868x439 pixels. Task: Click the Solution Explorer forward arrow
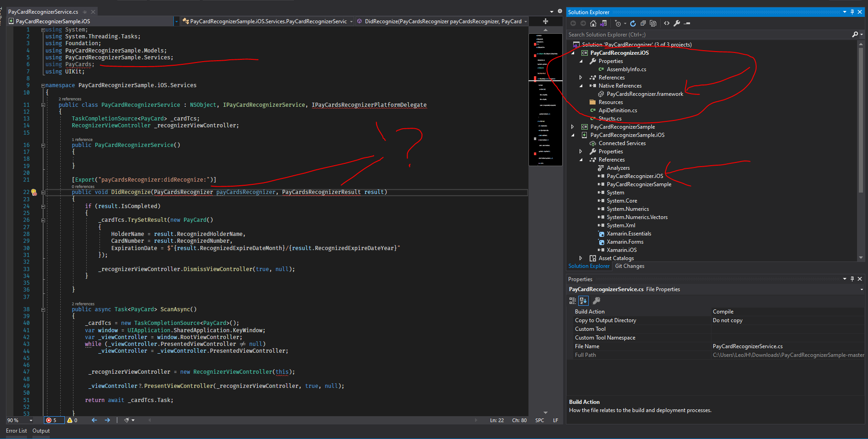pyautogui.click(x=583, y=23)
